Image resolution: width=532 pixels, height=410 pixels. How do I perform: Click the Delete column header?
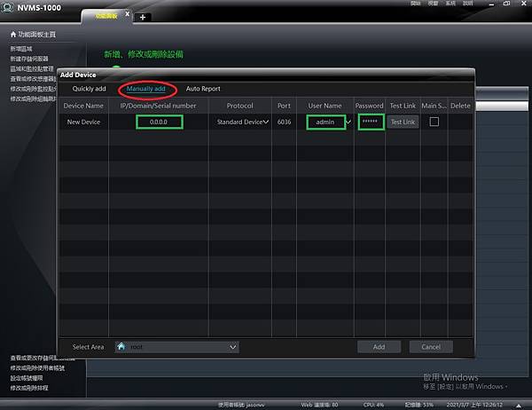coord(460,106)
